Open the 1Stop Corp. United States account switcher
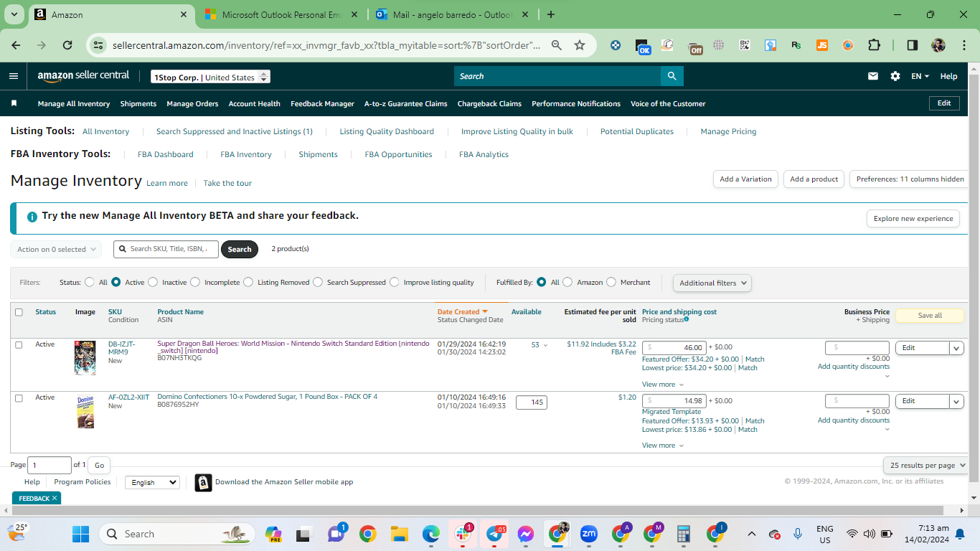The image size is (980, 551). pyautogui.click(x=211, y=77)
